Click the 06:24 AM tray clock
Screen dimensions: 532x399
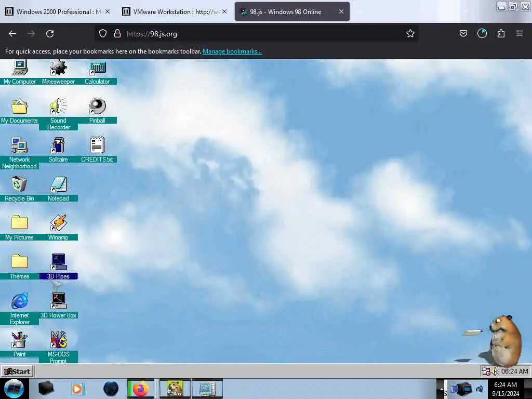pyautogui.click(x=514, y=371)
